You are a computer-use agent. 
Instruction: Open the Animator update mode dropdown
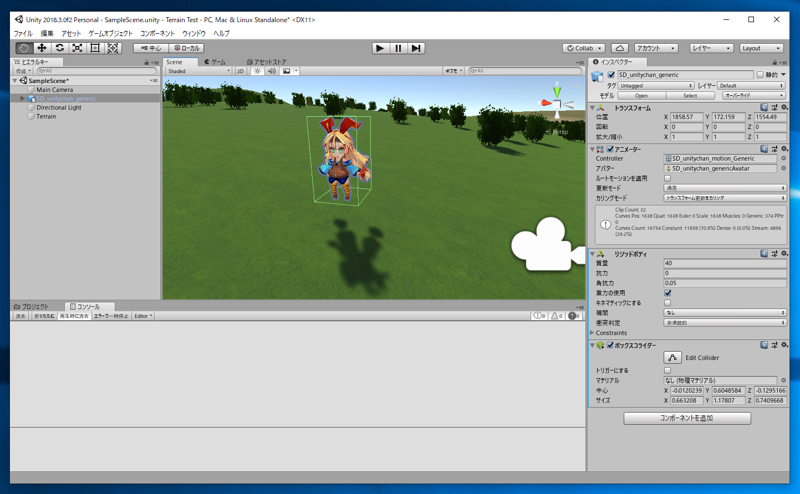[x=725, y=188]
